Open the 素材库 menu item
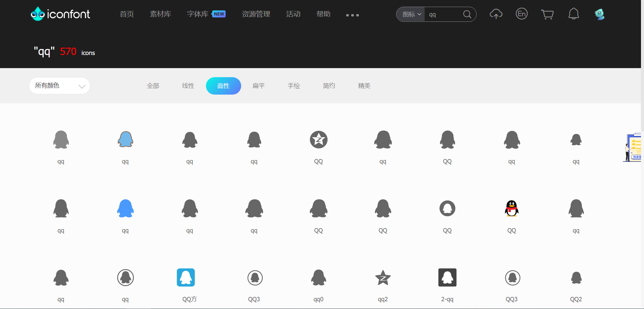 click(x=160, y=14)
